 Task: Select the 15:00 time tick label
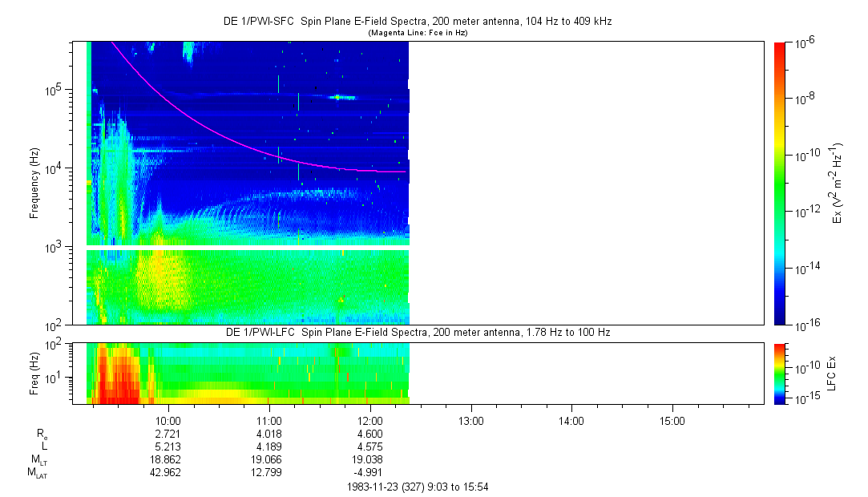[x=672, y=420]
